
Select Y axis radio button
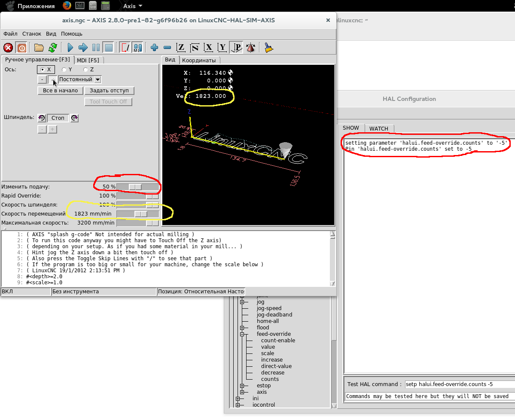pyautogui.click(x=67, y=70)
